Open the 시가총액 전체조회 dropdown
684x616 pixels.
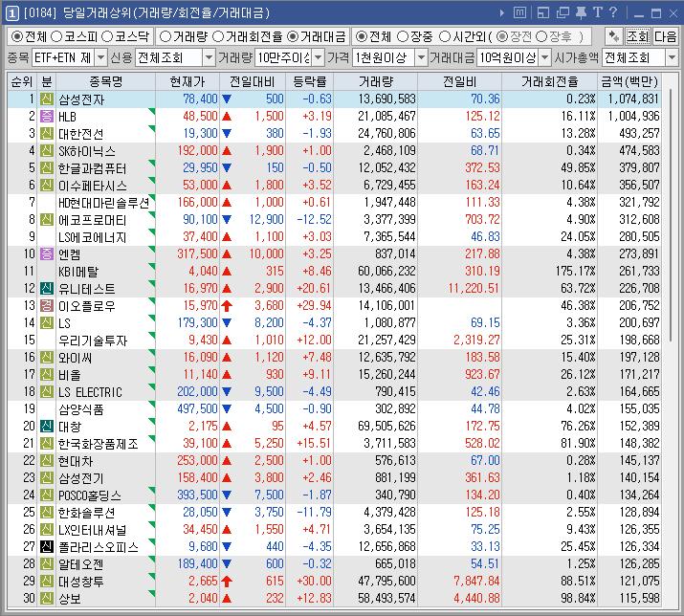672,57
